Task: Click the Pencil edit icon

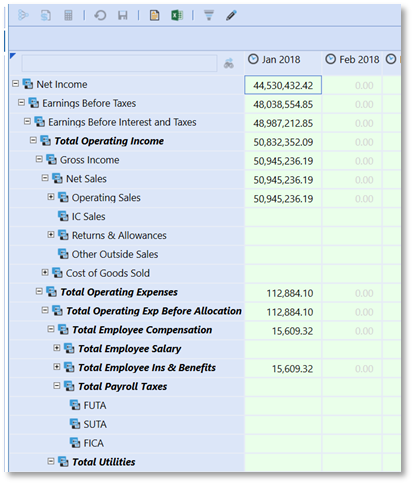Action: click(x=231, y=15)
